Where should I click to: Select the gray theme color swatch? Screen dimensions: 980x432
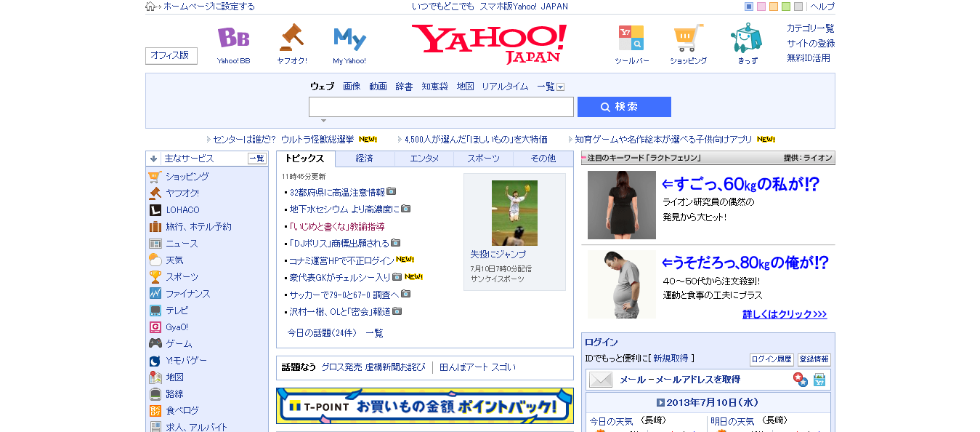[x=798, y=7]
